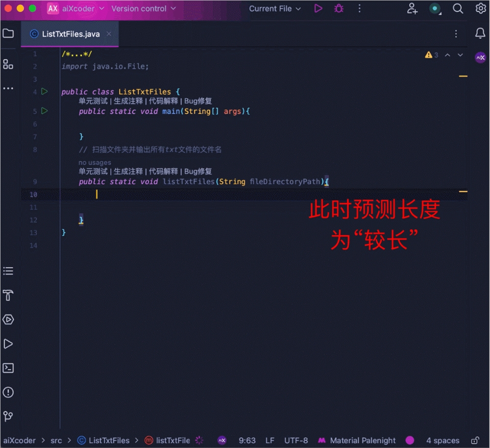Open the kebab menu near the toolbar
The height and width of the screenshot is (448, 490).
pyautogui.click(x=360, y=8)
